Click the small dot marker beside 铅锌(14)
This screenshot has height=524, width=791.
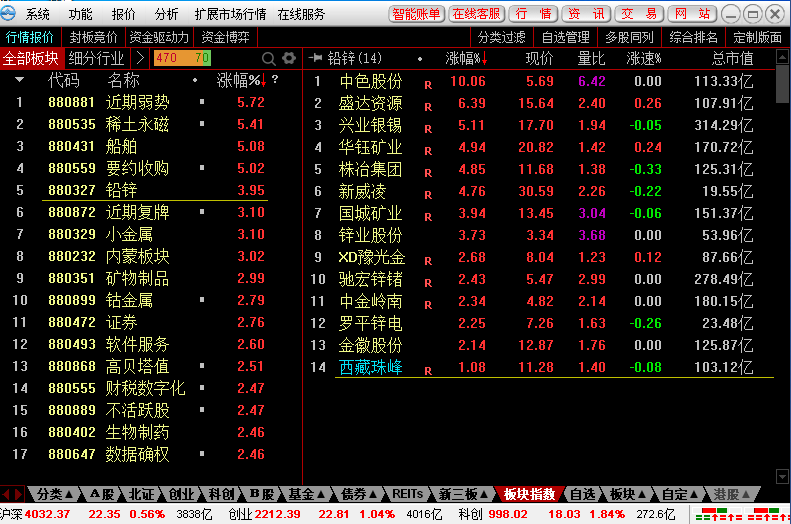[x=420, y=59]
